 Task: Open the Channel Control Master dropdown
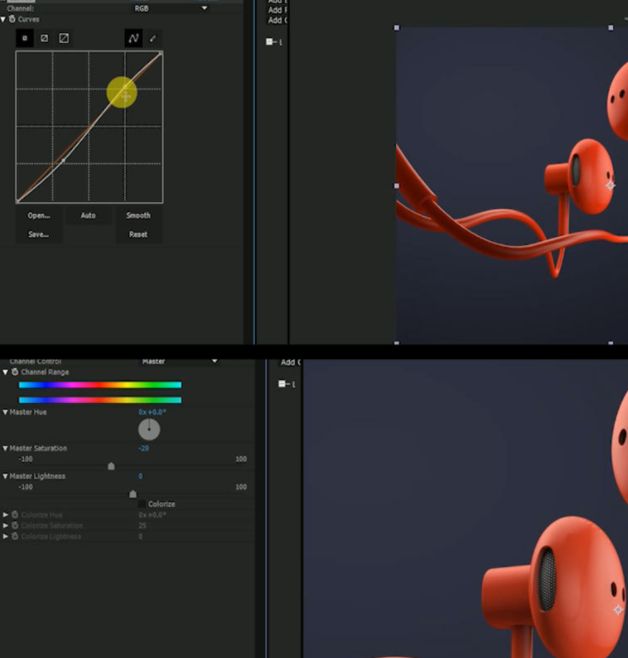[x=178, y=361]
